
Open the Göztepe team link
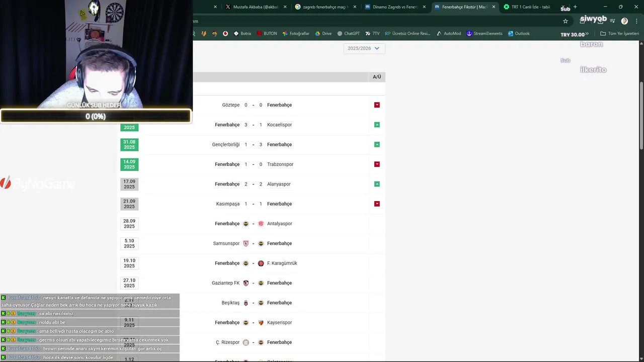231,105
